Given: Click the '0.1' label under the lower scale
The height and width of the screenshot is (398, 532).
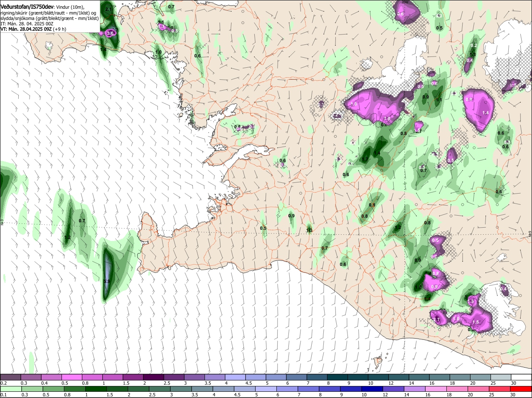Looking at the screenshot, I should 3,395.
